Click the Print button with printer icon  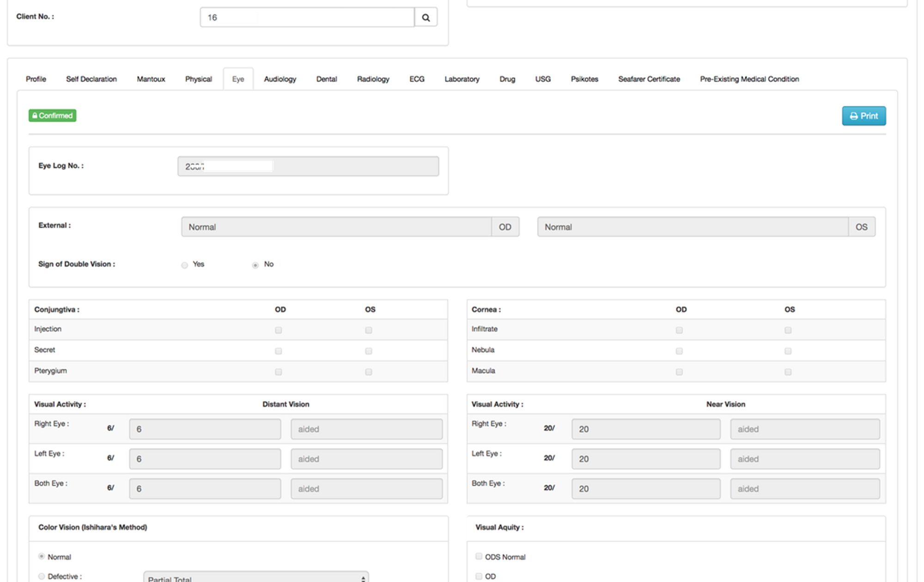coord(863,116)
